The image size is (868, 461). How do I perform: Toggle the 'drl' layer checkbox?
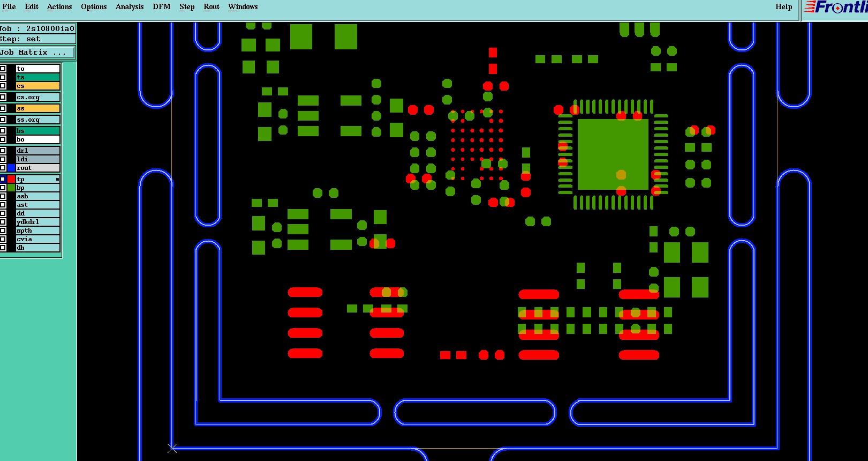coord(3,151)
